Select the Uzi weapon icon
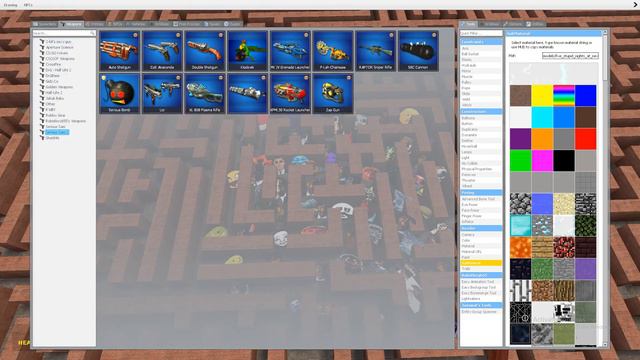Screen dimensions: 640x360 [162, 93]
